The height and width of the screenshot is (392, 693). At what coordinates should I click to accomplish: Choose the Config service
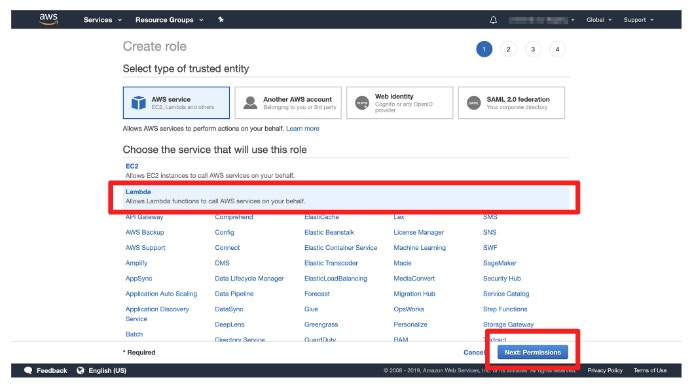[x=225, y=232]
